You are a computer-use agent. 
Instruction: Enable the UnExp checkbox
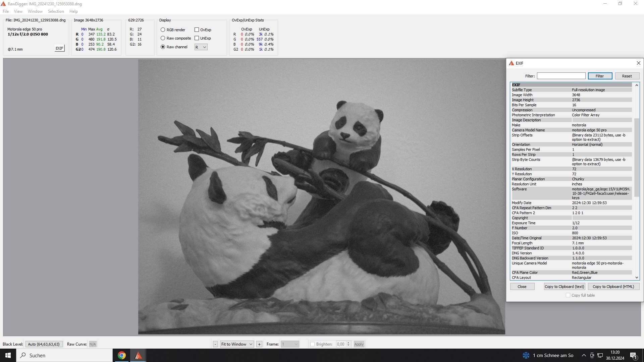point(197,38)
